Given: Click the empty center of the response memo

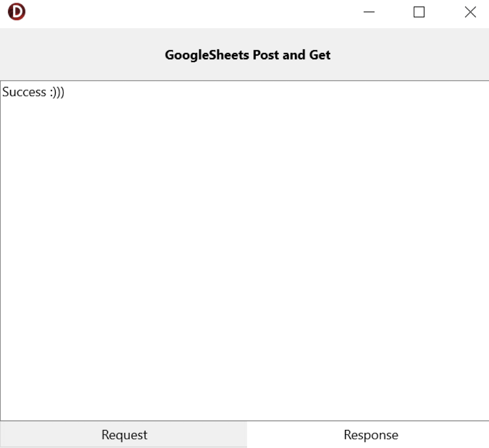Looking at the screenshot, I should 245,251.
